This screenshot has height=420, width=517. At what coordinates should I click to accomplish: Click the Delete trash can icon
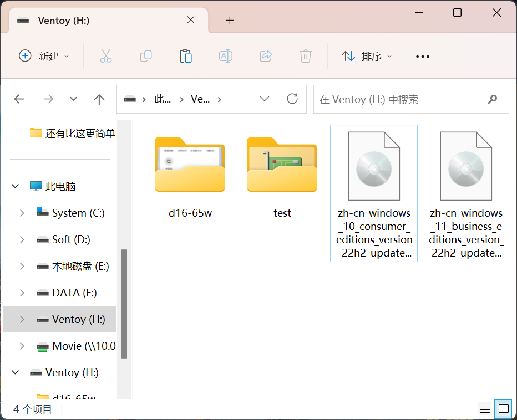coord(306,56)
